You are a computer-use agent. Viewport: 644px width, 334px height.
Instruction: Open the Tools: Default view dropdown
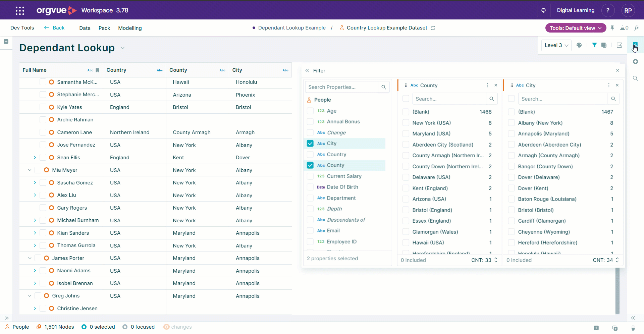coord(576,28)
